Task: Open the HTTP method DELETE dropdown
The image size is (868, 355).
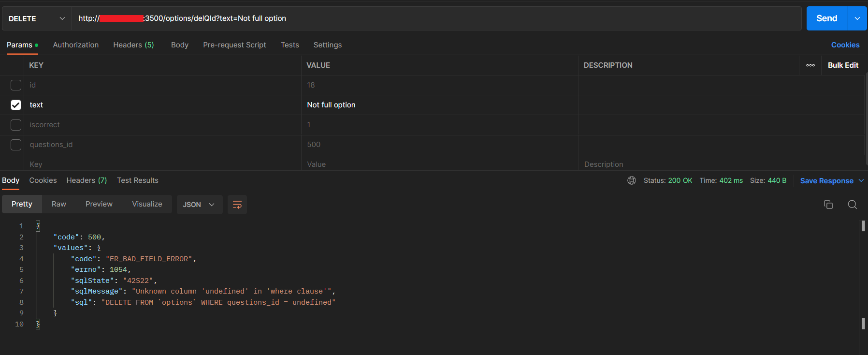Action: click(x=37, y=18)
